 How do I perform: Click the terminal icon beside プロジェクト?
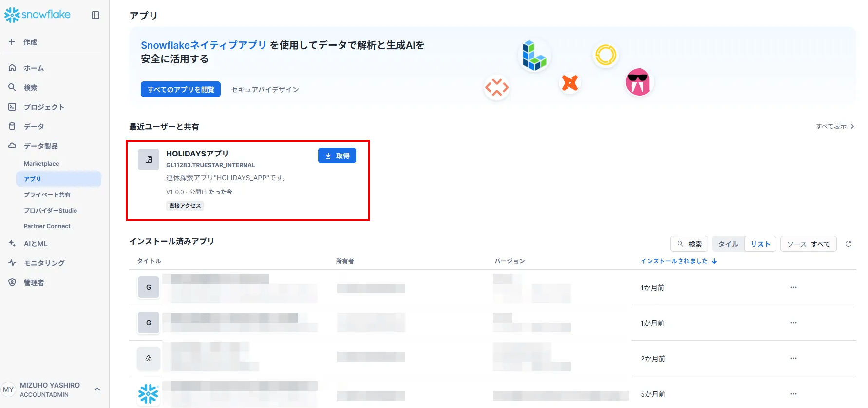(x=12, y=107)
